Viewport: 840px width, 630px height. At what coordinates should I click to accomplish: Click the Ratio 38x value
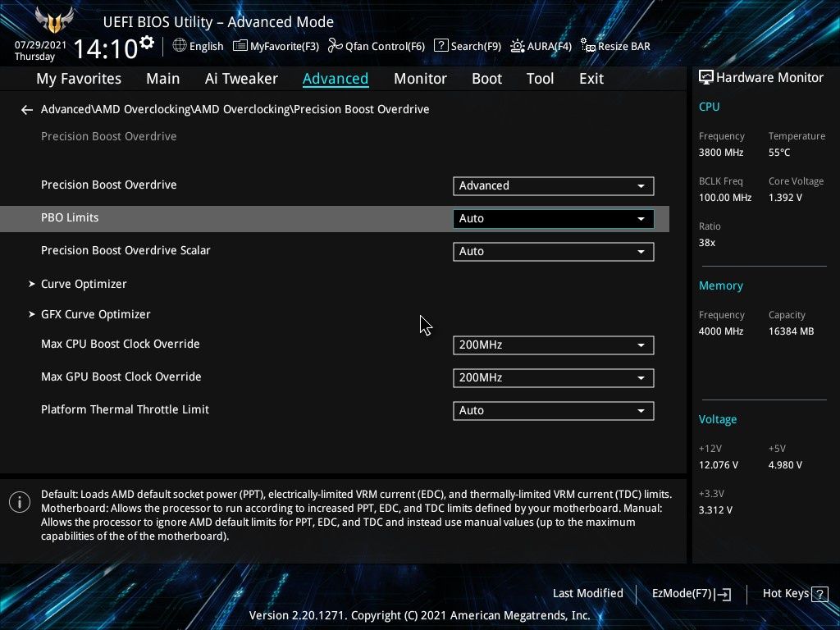707,243
